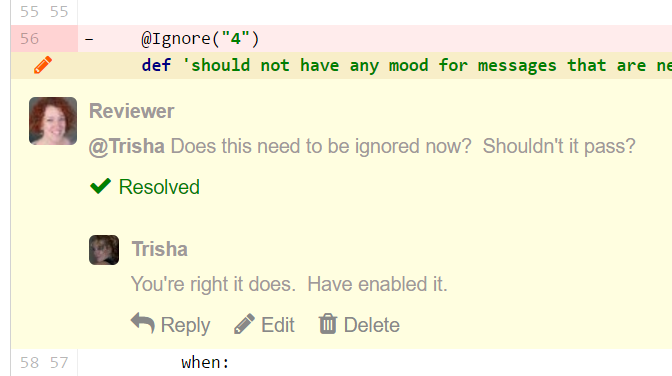Select line number 58 in gutter
Image resolution: width=672 pixels, height=376 pixels.
29,363
